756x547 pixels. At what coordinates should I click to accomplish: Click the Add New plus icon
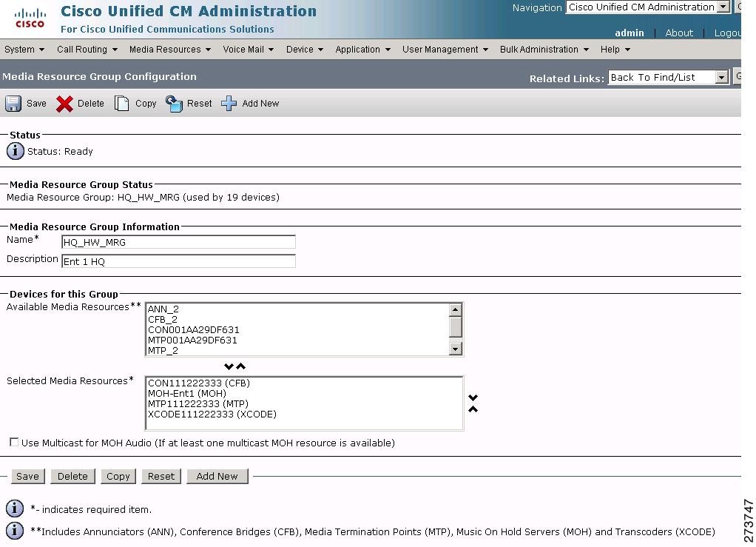pos(229,103)
